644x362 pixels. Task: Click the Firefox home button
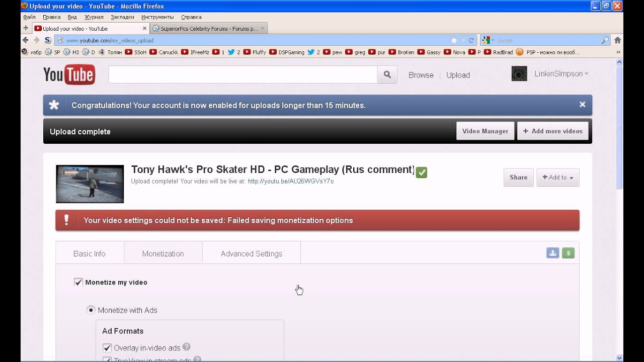pos(617,40)
